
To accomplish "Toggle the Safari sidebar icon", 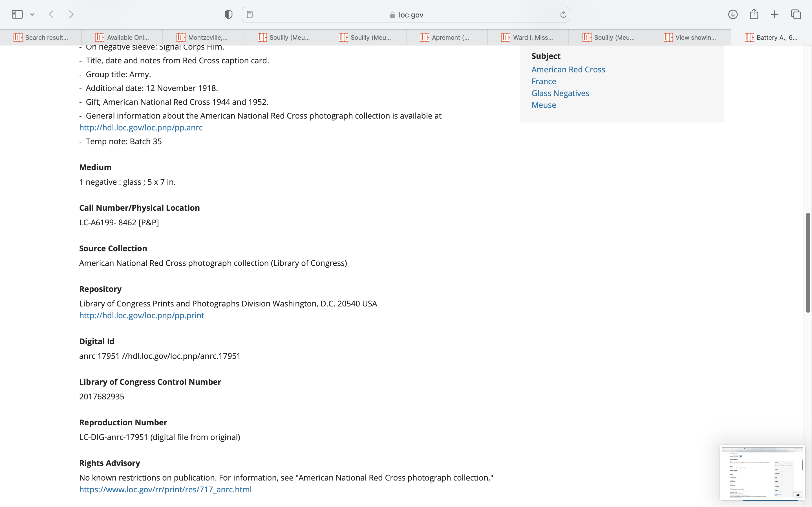I will [17, 14].
